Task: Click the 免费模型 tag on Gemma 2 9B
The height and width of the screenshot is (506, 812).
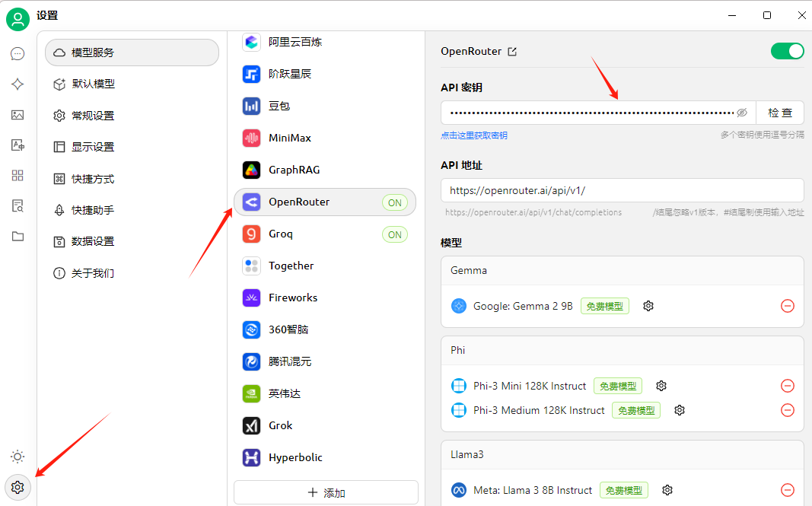Action: 605,306
